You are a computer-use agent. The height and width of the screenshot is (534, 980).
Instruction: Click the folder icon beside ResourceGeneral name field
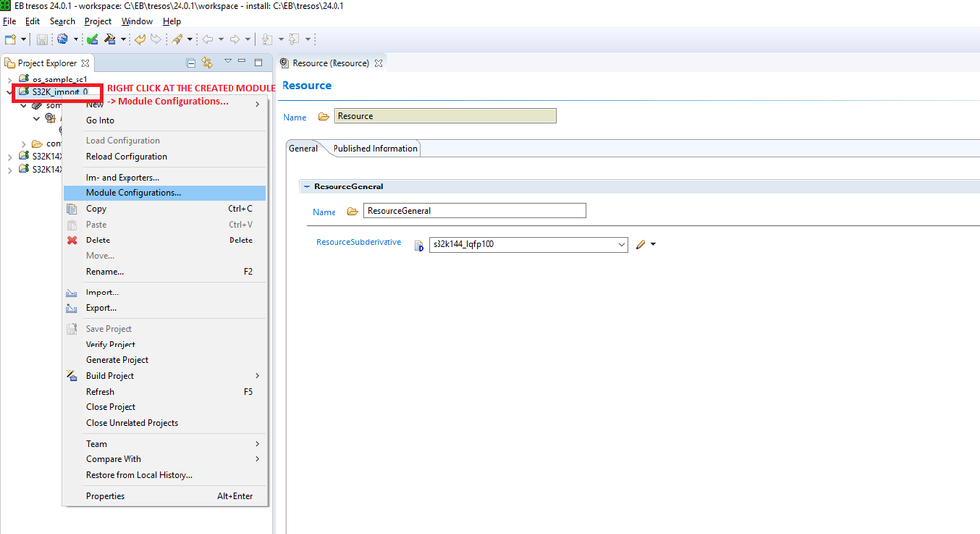[352, 211]
